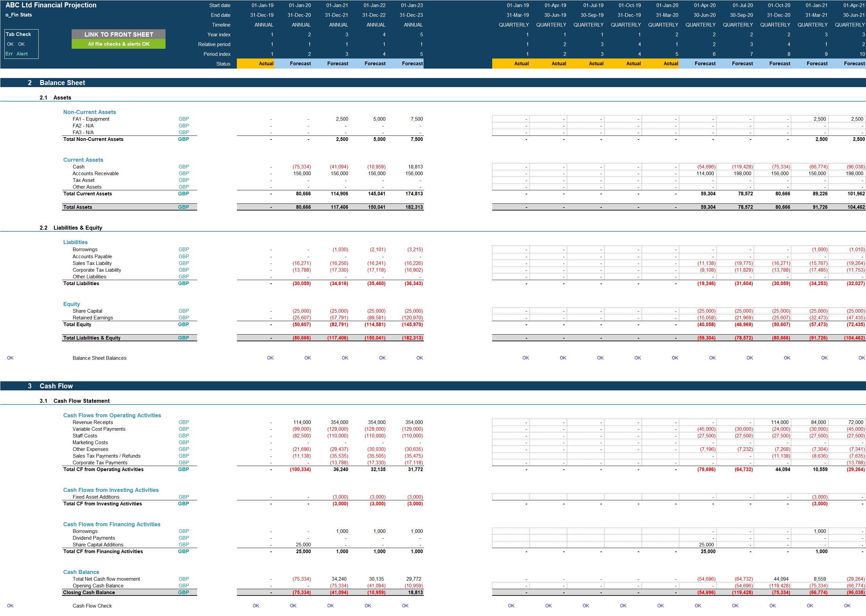Select the ABC Ltd Financial Projection title
Screen dimensions: 866x616
[51, 5]
